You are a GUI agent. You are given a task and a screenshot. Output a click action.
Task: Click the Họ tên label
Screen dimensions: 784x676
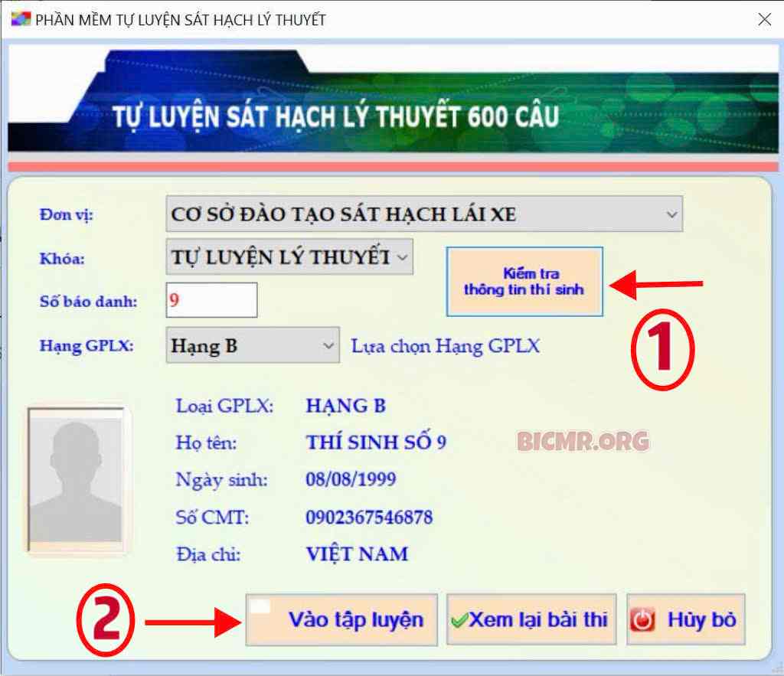pyautogui.click(x=206, y=443)
